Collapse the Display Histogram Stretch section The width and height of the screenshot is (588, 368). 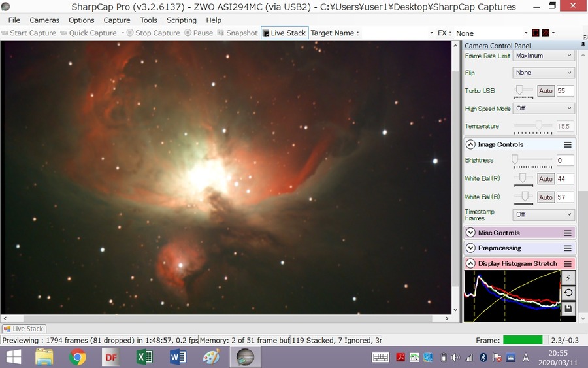(470, 263)
